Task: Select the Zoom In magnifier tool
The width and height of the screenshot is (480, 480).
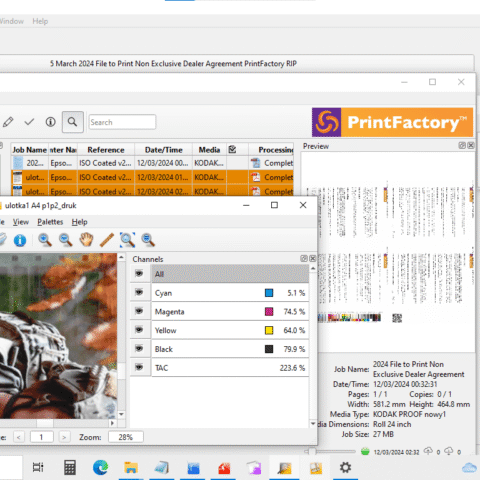Action: tap(45, 240)
